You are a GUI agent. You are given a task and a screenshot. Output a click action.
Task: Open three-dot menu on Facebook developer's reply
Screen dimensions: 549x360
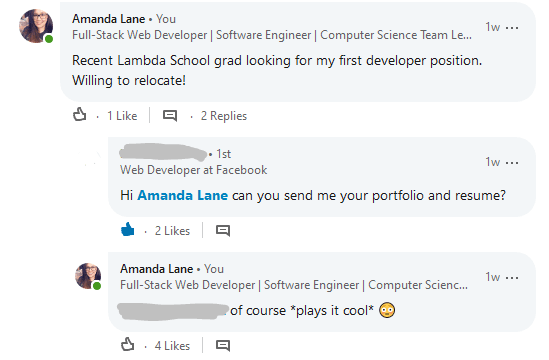pos(512,162)
